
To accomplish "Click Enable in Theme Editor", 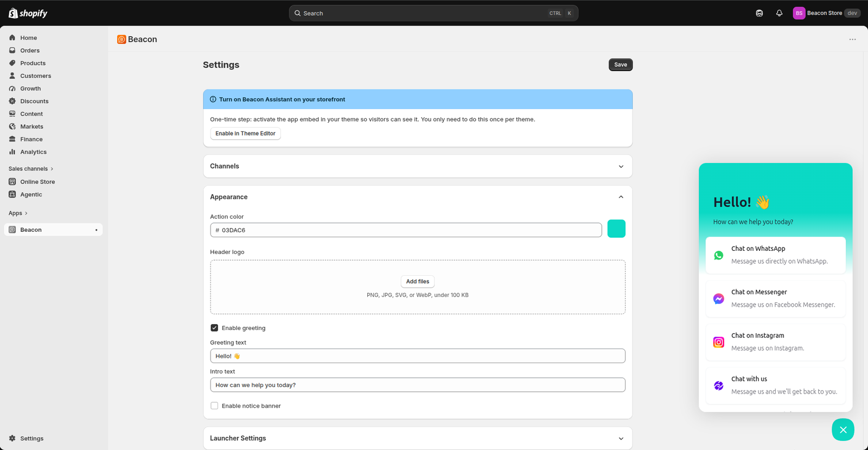I will pyautogui.click(x=245, y=134).
